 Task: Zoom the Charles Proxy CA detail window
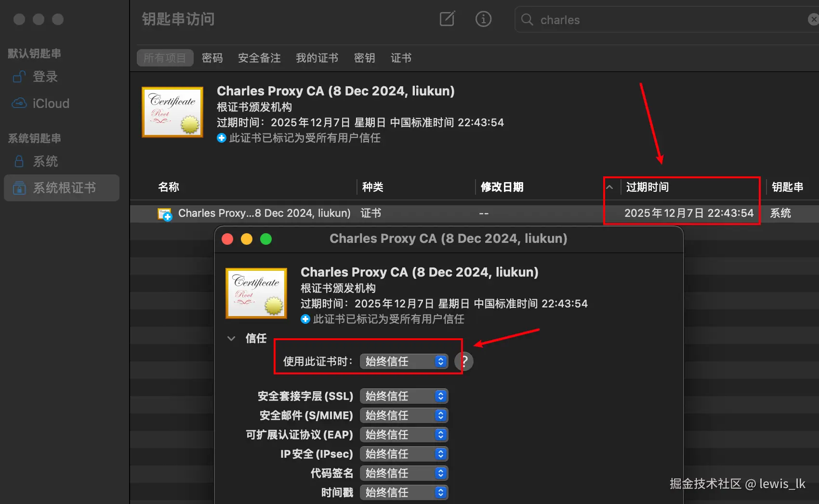266,239
